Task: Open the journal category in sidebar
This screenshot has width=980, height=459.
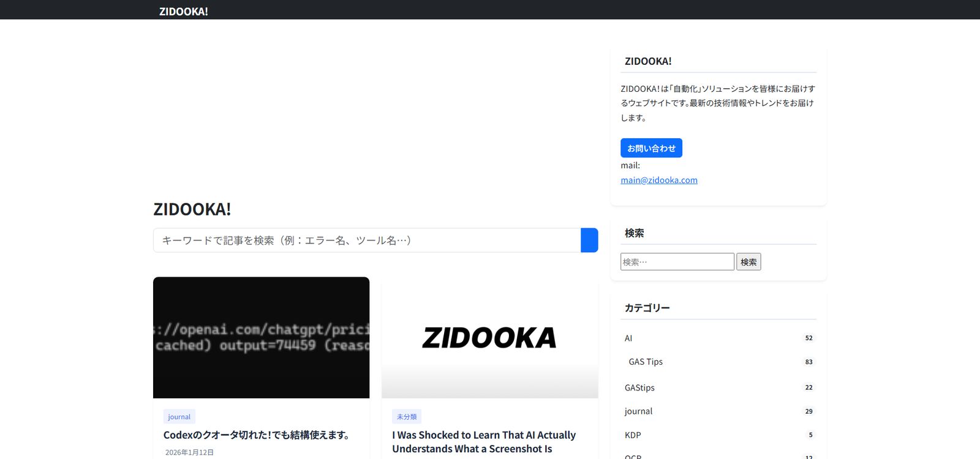Action: 638,411
